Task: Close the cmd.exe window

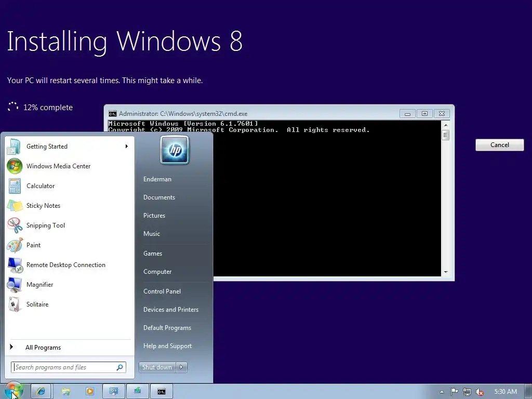Action: pyautogui.click(x=442, y=114)
